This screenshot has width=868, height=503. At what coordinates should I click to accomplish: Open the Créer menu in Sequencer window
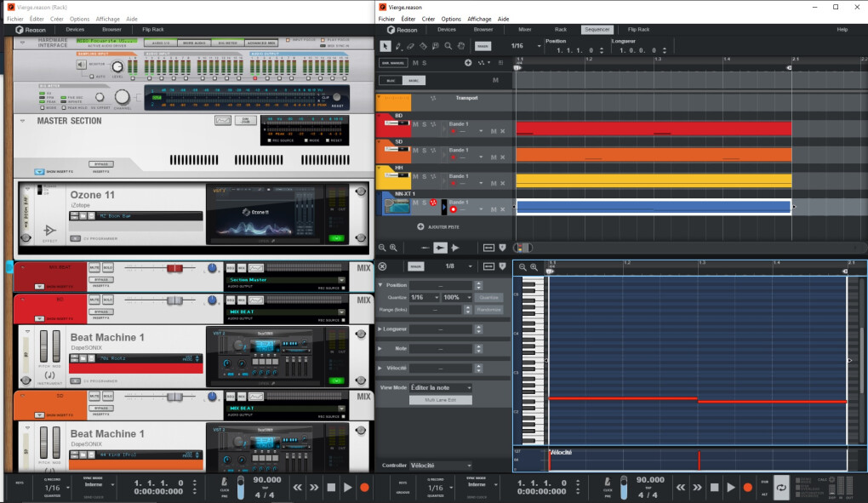(x=428, y=18)
